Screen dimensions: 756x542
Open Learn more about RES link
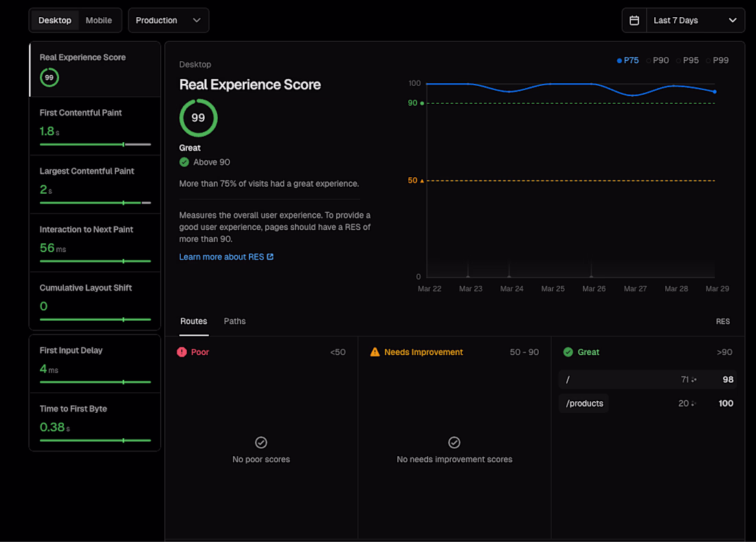(221, 257)
